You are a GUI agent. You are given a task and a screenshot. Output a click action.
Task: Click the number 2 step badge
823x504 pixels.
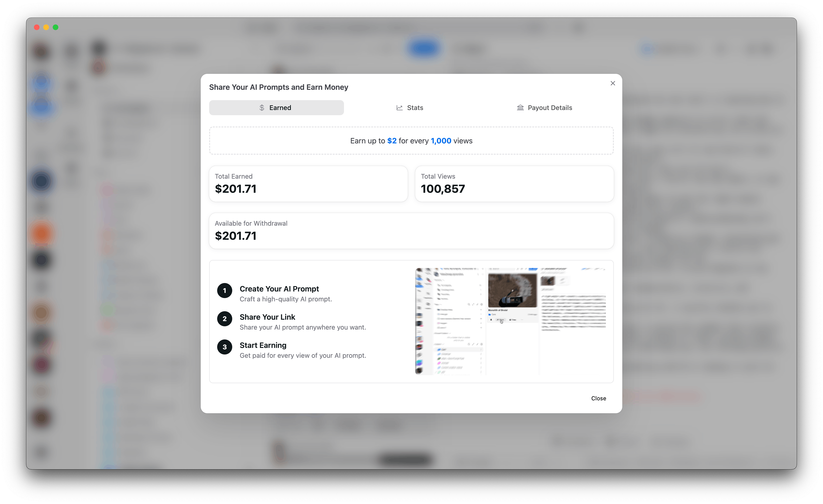point(224,319)
